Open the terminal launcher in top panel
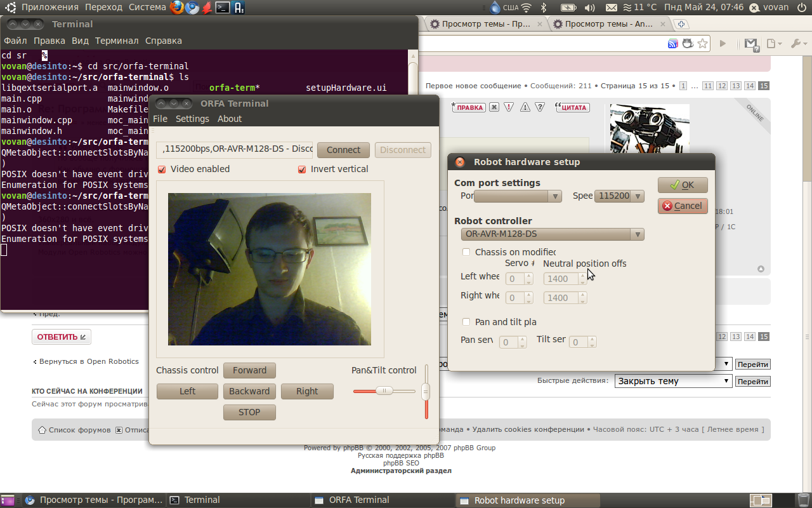The width and height of the screenshot is (812, 508). pos(223,8)
